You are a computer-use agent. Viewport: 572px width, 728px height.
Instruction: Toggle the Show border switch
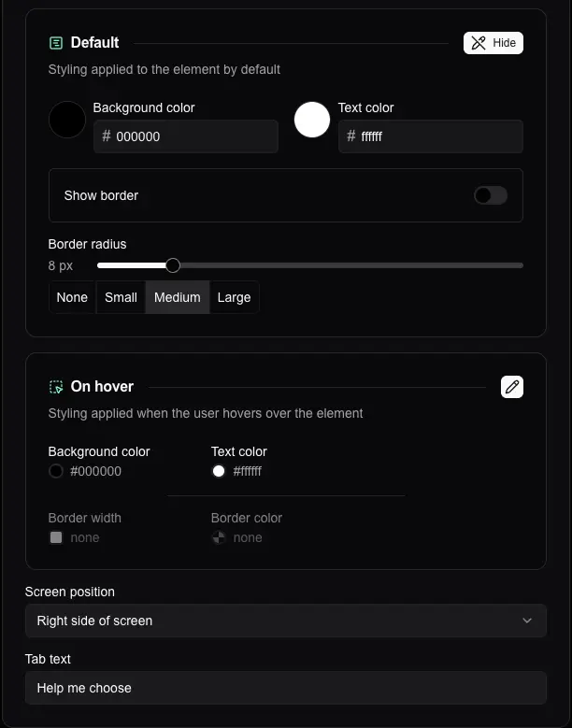[490, 195]
